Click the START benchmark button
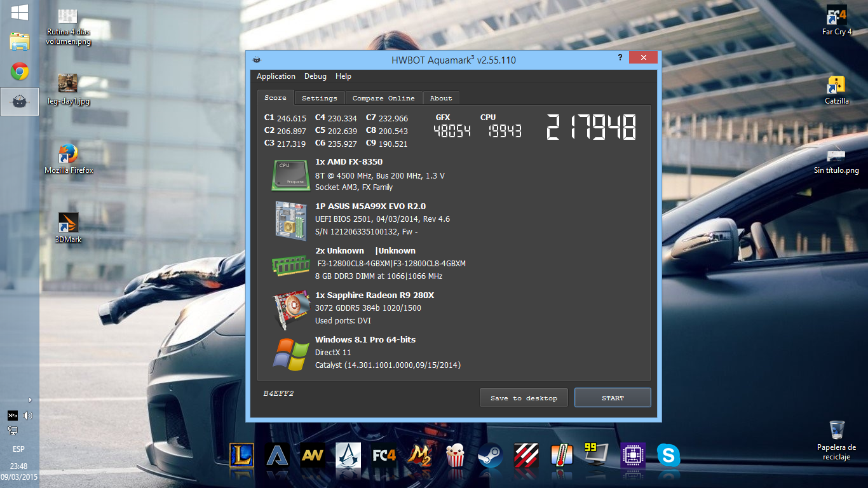 tap(613, 398)
